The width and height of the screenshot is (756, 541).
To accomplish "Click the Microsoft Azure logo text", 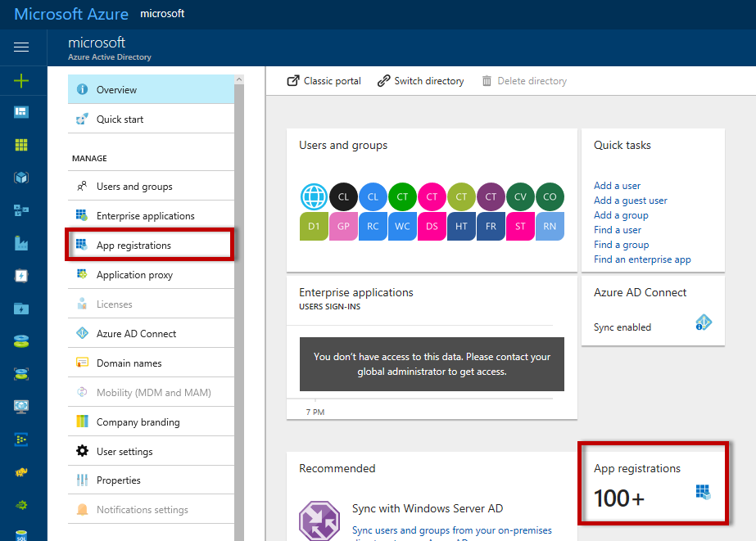I will (71, 14).
